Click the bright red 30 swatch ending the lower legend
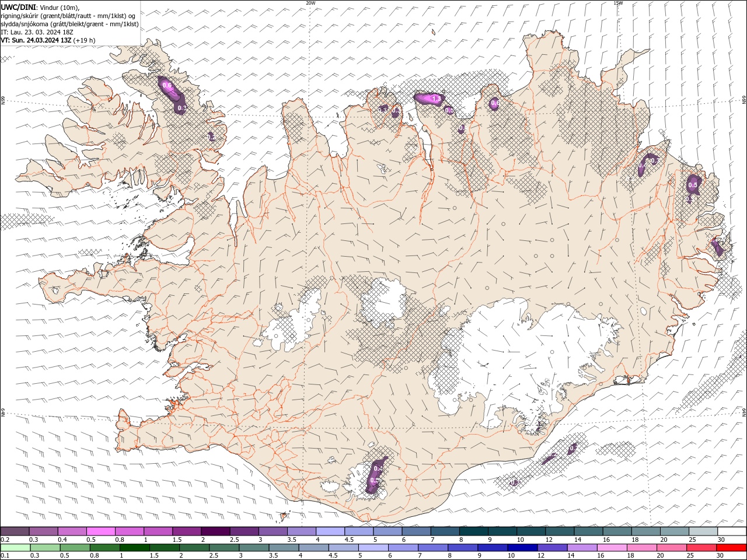The height and width of the screenshot is (560, 747). (731, 548)
